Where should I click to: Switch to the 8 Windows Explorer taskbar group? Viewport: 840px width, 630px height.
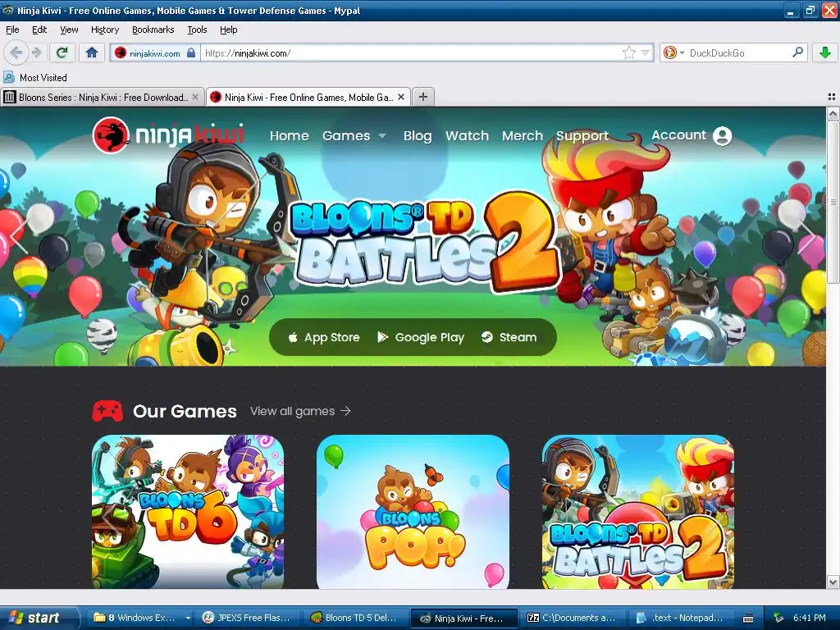[142, 618]
